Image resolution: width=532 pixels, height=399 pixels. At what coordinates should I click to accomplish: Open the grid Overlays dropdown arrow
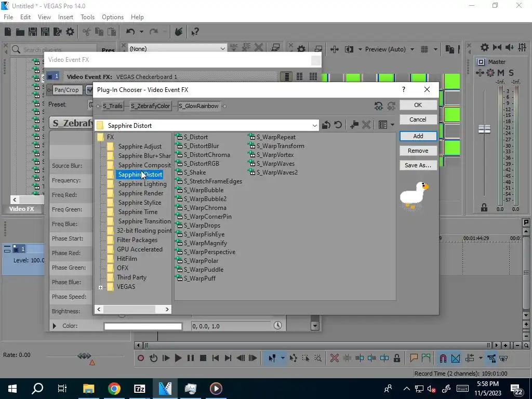(x=435, y=49)
